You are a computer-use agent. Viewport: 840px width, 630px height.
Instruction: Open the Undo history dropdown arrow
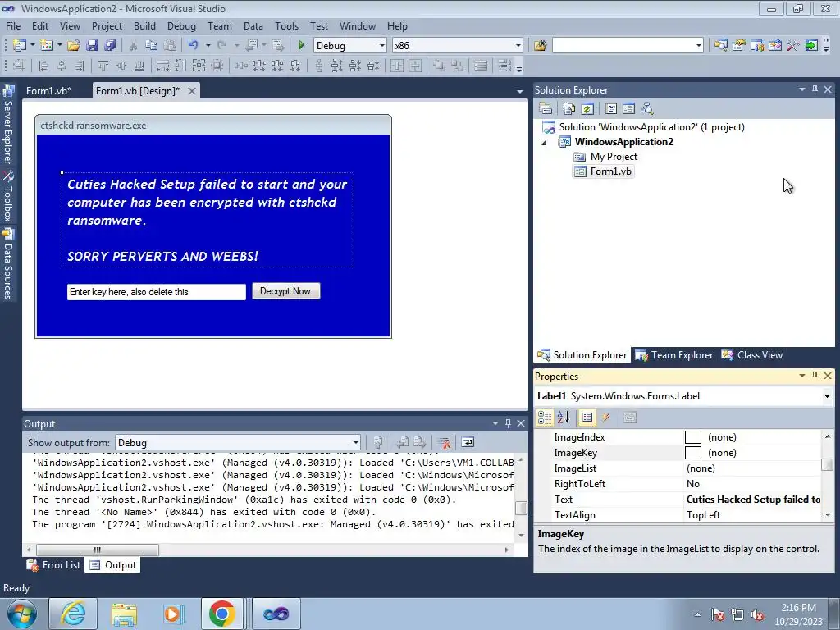point(208,46)
